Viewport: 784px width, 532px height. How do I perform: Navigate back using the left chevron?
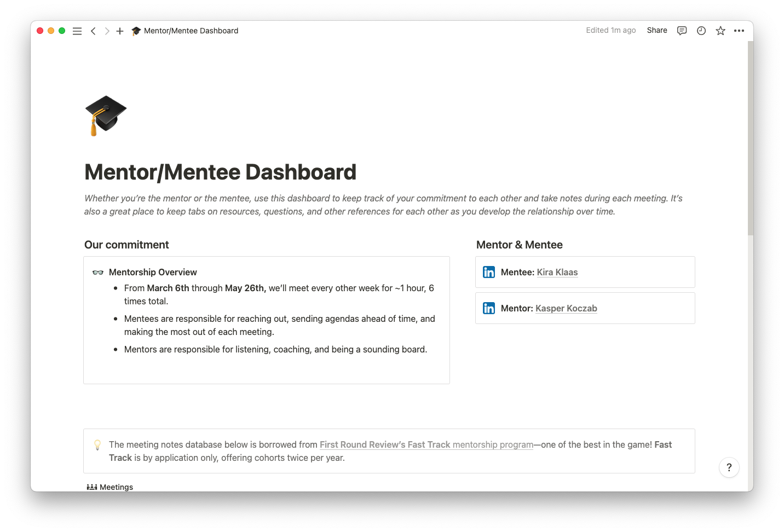point(93,31)
